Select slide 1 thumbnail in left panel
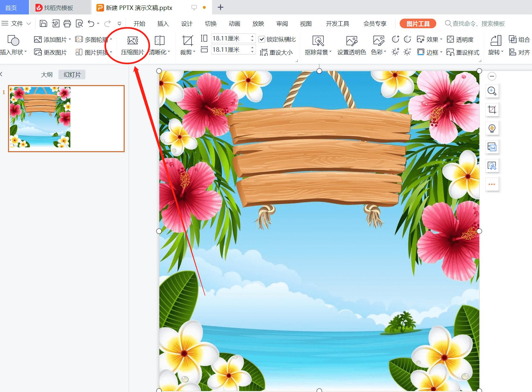 coord(66,118)
